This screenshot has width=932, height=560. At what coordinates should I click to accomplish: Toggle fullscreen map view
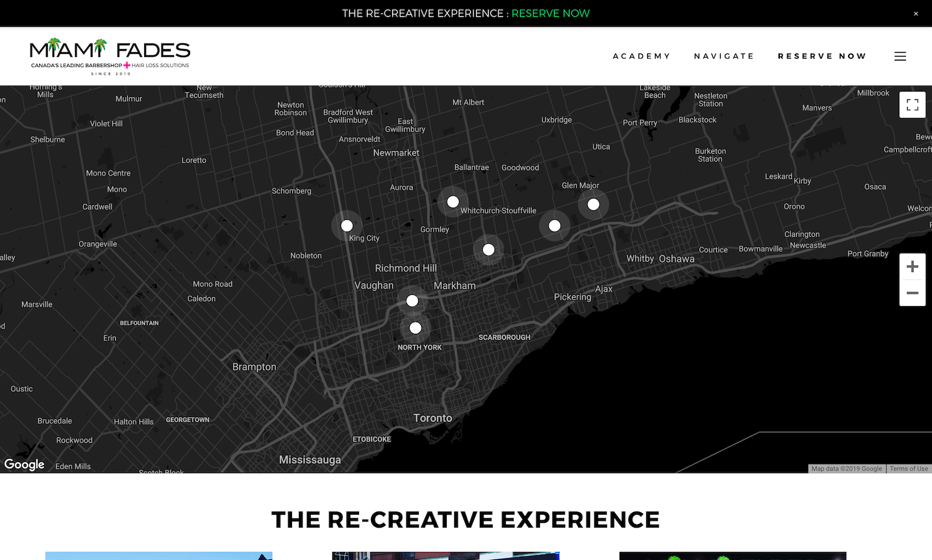click(912, 105)
